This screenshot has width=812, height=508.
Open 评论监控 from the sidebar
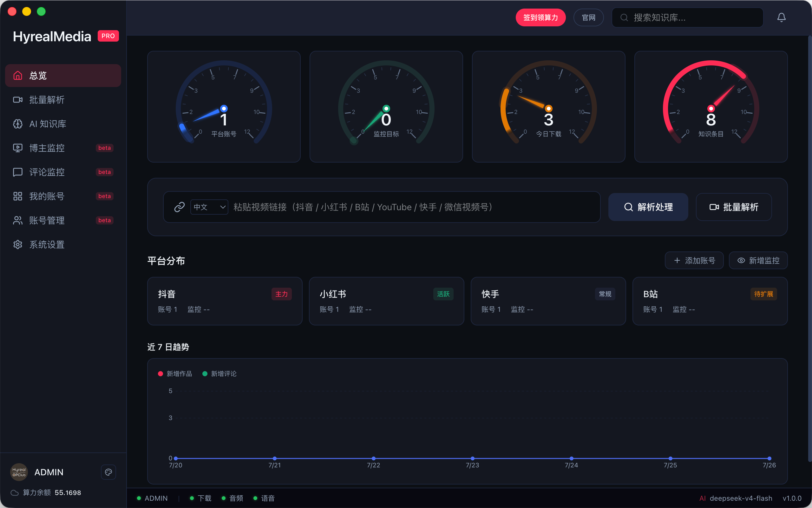tap(63, 172)
